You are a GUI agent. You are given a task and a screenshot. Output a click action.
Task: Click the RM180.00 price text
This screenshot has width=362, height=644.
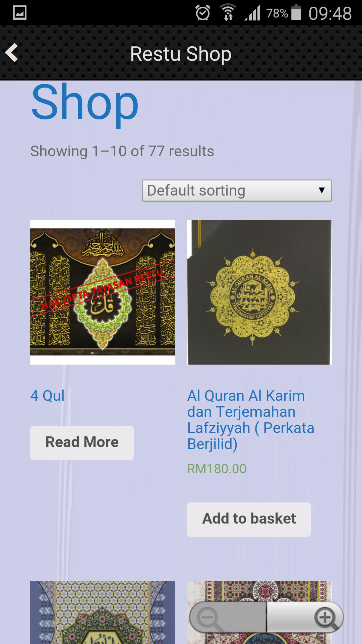pyautogui.click(x=217, y=469)
